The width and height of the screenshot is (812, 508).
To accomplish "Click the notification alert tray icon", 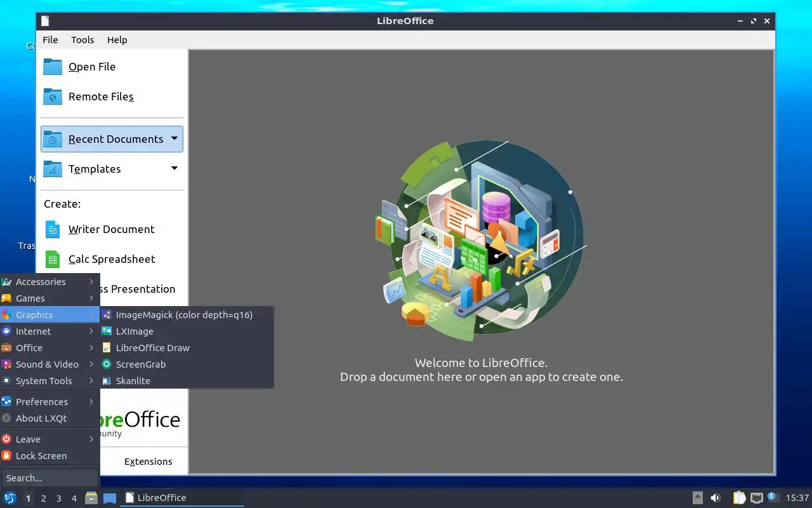I will tap(773, 497).
